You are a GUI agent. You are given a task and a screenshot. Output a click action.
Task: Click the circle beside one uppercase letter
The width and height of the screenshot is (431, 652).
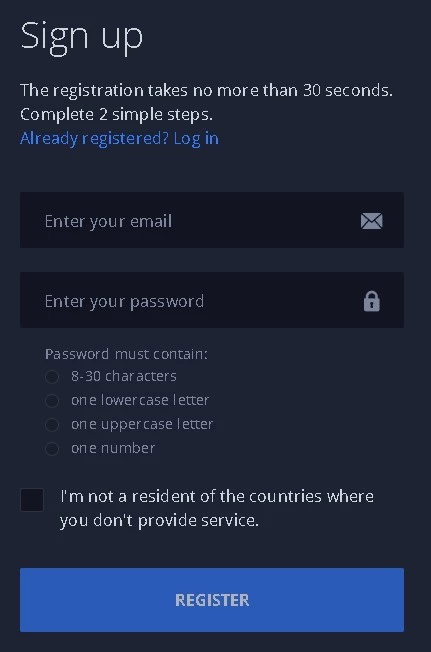tap(52, 425)
